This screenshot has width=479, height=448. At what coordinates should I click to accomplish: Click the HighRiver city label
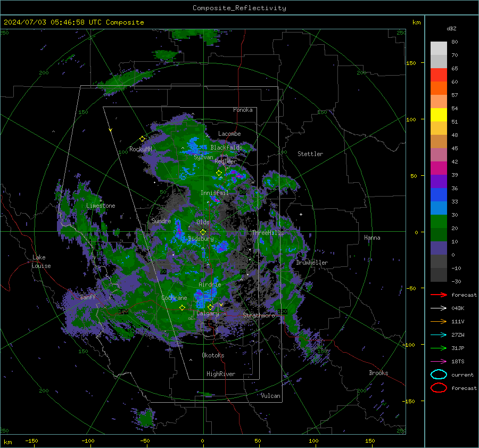click(x=221, y=374)
